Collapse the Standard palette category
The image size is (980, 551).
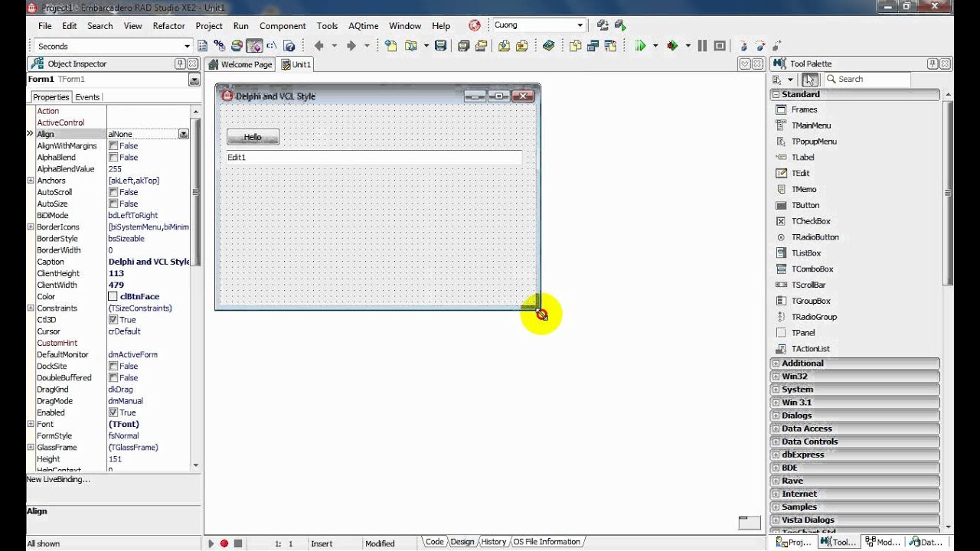pos(776,94)
